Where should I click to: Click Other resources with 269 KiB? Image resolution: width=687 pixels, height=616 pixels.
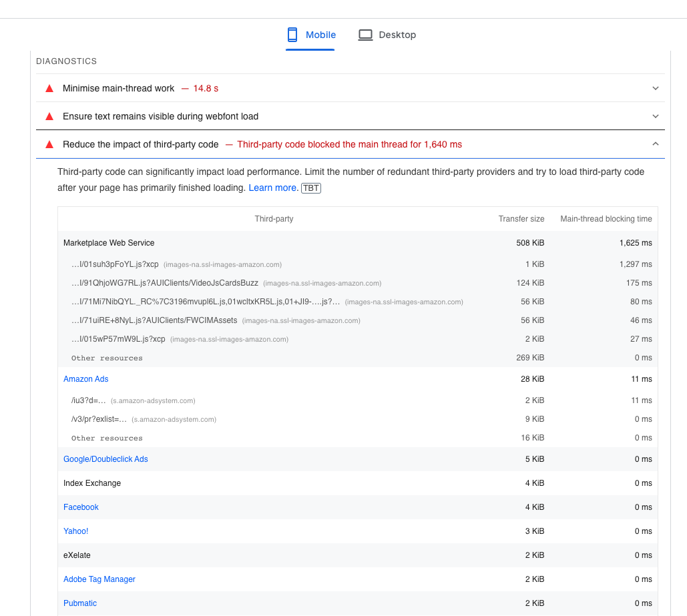[107, 358]
